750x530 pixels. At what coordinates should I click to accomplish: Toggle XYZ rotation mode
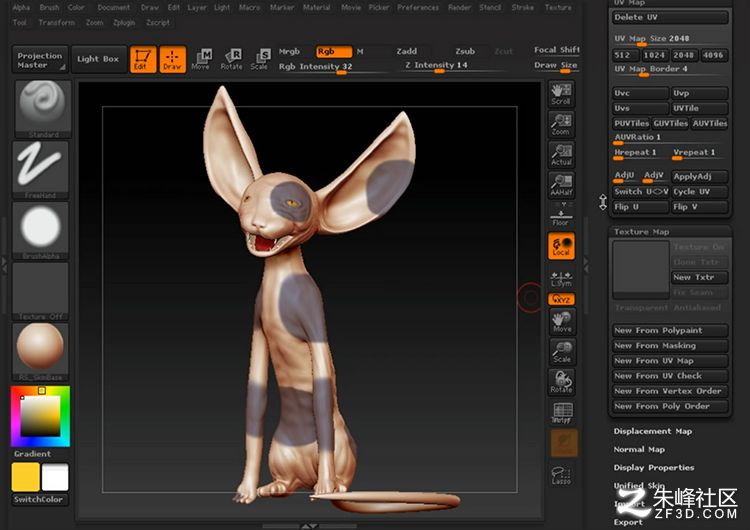(x=562, y=299)
